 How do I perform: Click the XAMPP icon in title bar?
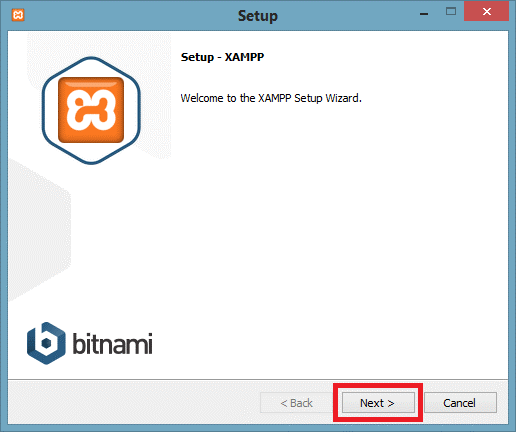[18, 15]
